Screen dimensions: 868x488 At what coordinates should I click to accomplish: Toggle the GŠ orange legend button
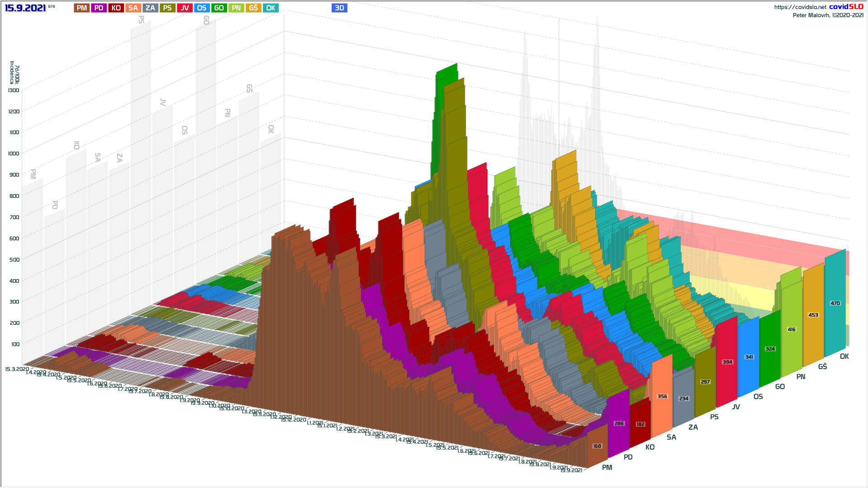pyautogui.click(x=253, y=8)
